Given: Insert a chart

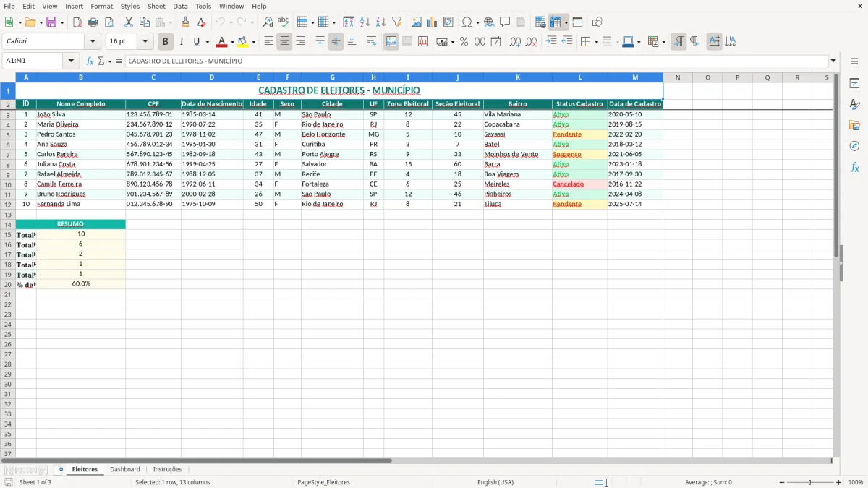Looking at the screenshot, I should tap(433, 22).
